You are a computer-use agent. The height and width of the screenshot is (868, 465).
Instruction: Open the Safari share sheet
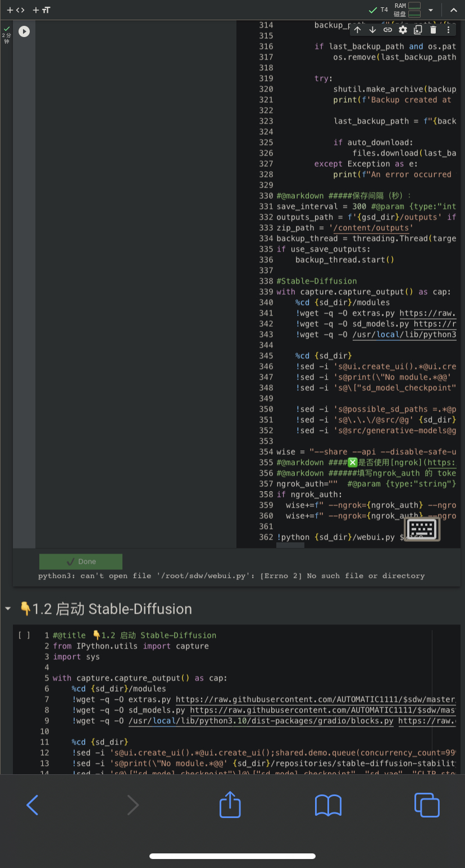coord(230,805)
